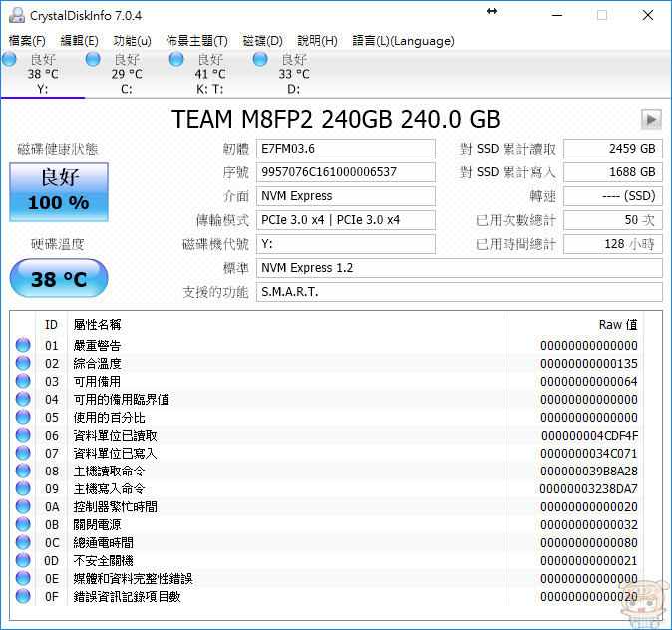Click status orb of 0D 不安全關機 row
Image resolution: width=672 pixels, height=630 pixels.
[x=23, y=560]
